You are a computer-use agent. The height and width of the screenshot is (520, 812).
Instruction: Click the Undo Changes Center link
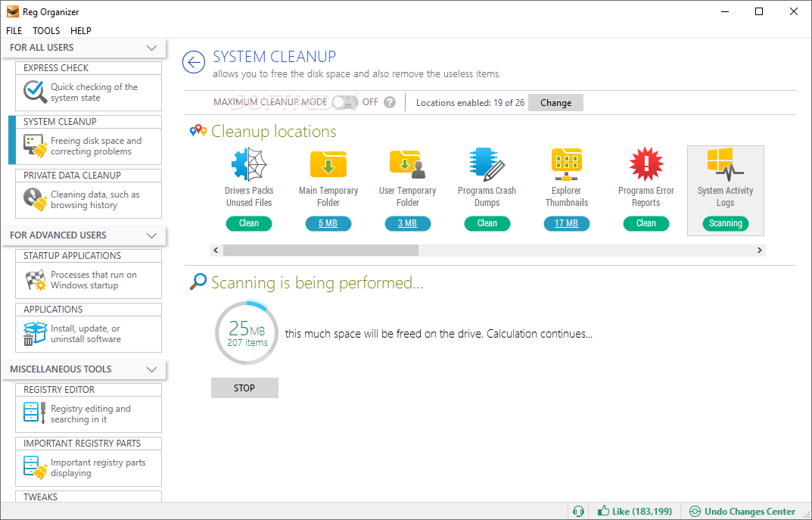coord(750,511)
